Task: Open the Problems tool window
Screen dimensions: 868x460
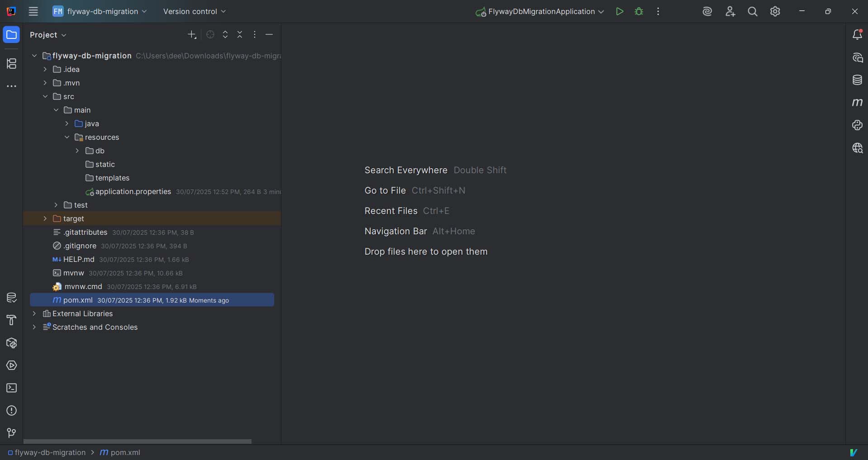Action: (x=12, y=411)
